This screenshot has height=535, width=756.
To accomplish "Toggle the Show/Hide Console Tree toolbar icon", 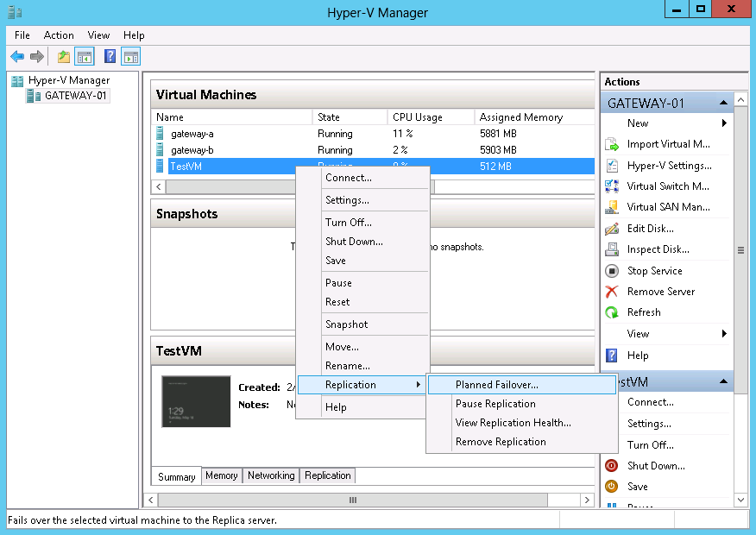I will pos(85,57).
